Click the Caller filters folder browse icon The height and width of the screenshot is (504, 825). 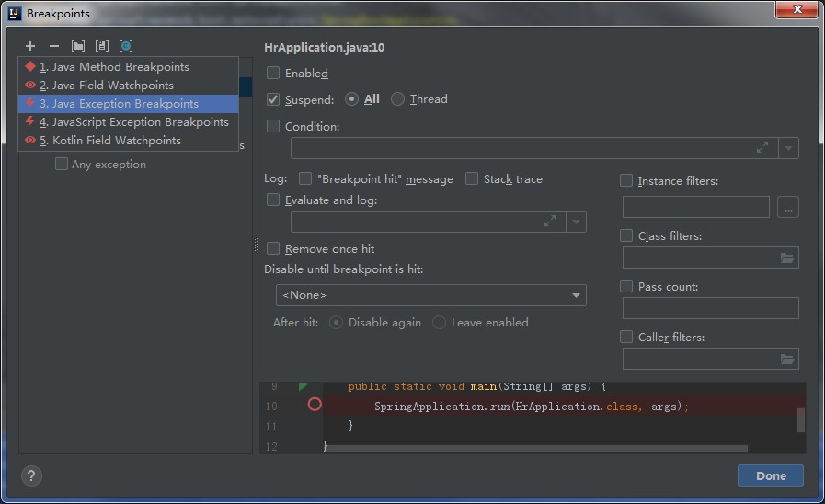point(787,359)
